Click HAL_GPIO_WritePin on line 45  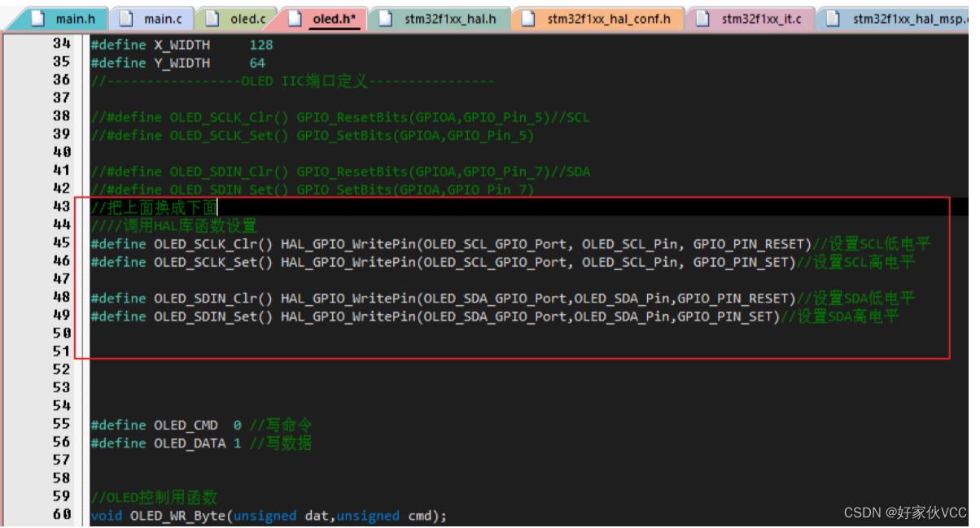[348, 243]
